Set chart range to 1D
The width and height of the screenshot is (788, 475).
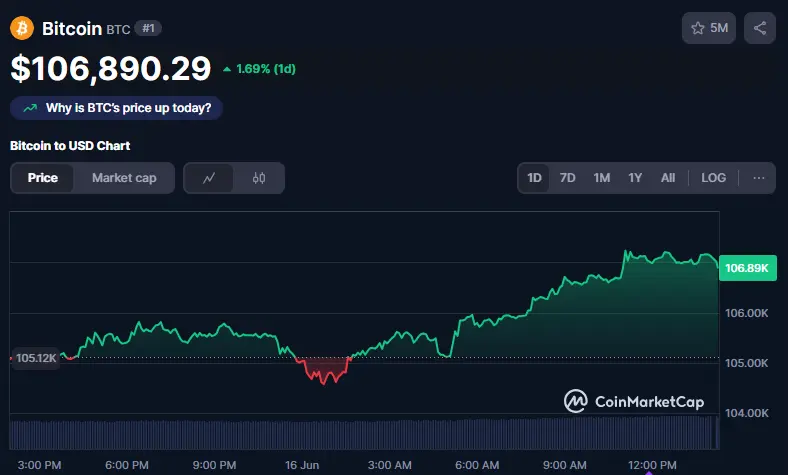(x=534, y=178)
